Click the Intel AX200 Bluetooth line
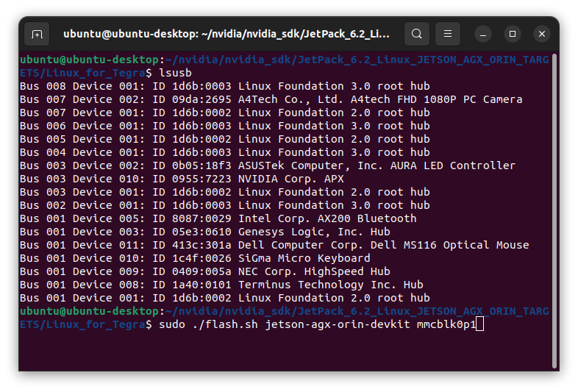578x392 pixels. [x=218, y=218]
